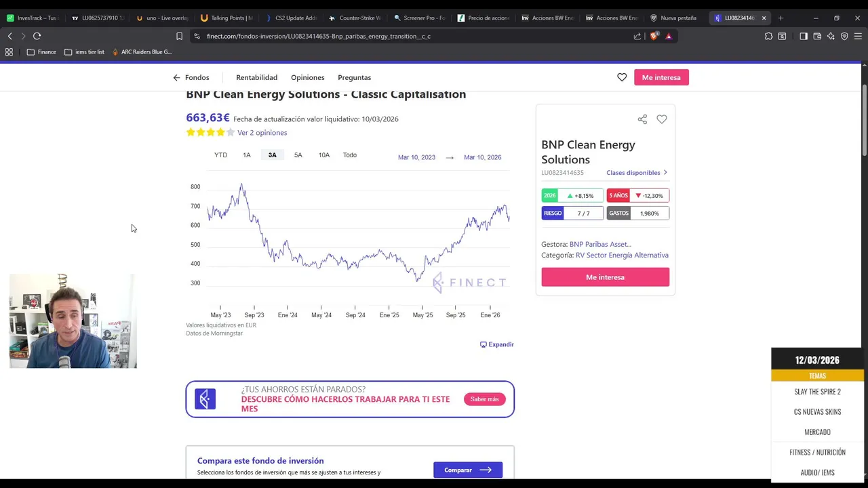Image resolution: width=868 pixels, height=488 pixels.
Task: Select the Todo chart range
Action: (x=350, y=155)
